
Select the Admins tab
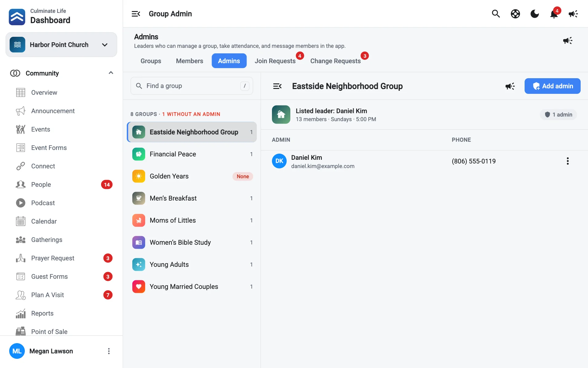pos(229,61)
